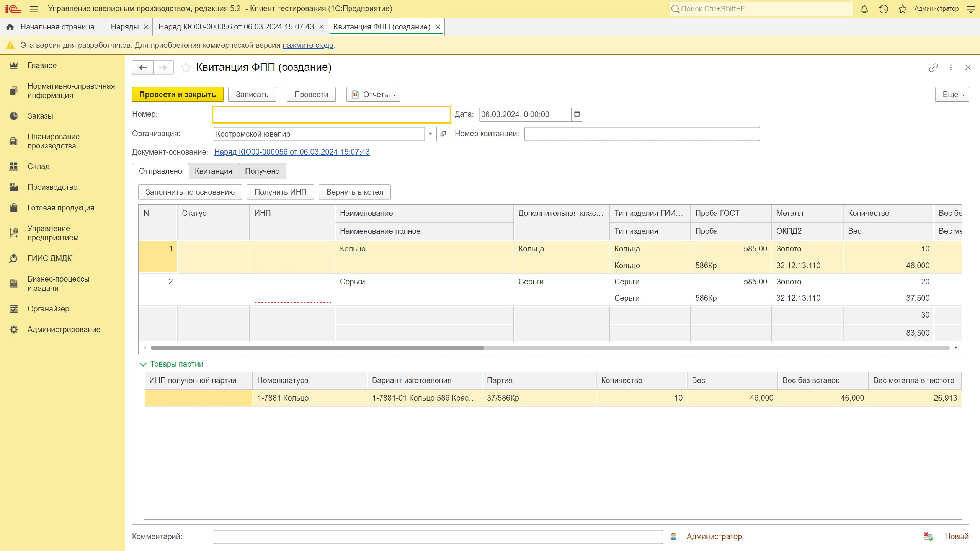This screenshot has height=551, width=980.
Task: Click the Записать button
Action: (x=252, y=95)
